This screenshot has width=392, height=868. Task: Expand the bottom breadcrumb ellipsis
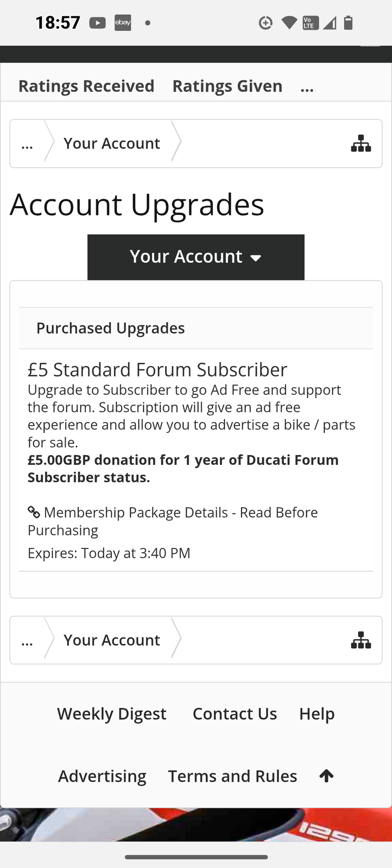[x=27, y=641]
